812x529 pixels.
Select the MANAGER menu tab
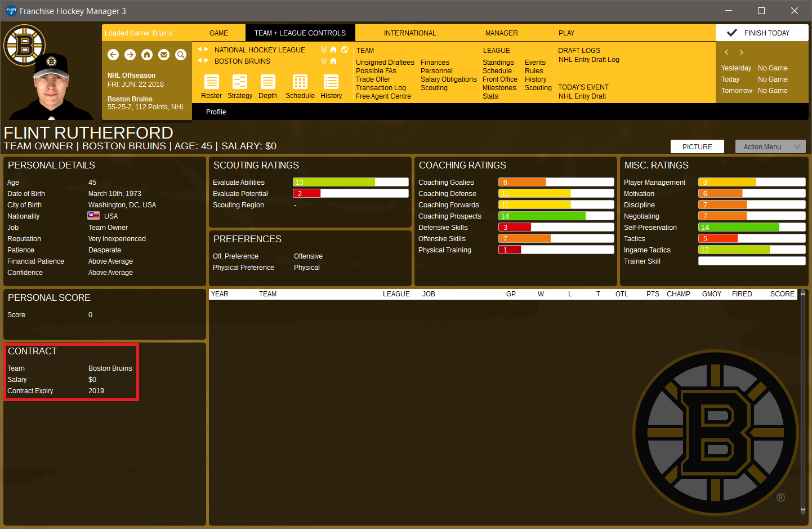[501, 33]
